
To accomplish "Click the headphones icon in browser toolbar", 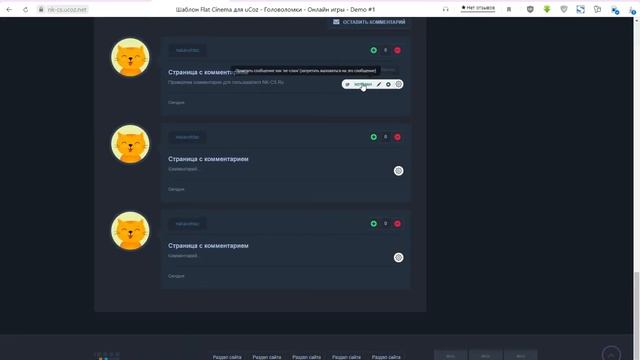I will pyautogui.click(x=446, y=9).
